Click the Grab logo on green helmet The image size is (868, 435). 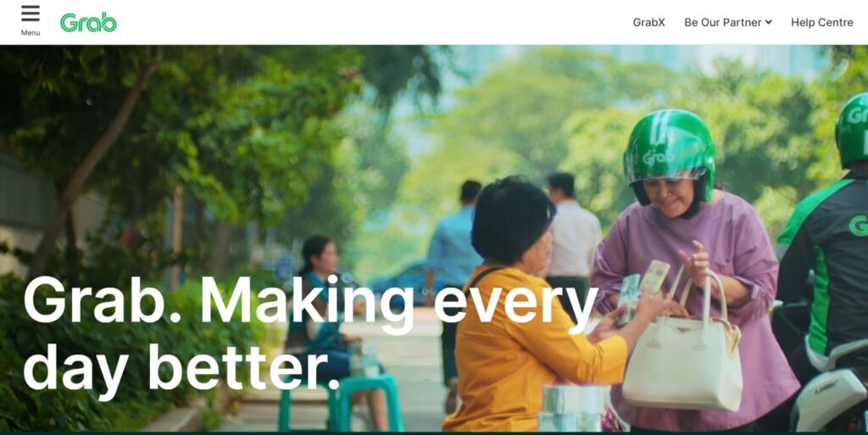[658, 158]
